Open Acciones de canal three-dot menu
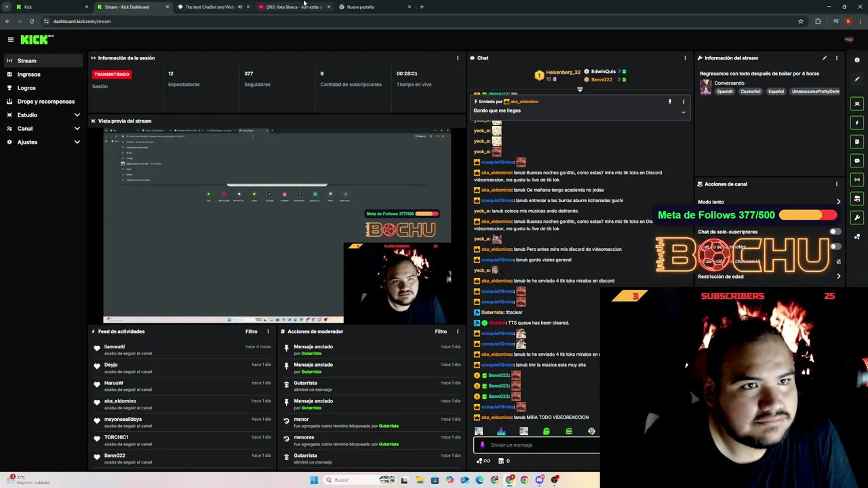This screenshot has height=488, width=868. (836, 184)
